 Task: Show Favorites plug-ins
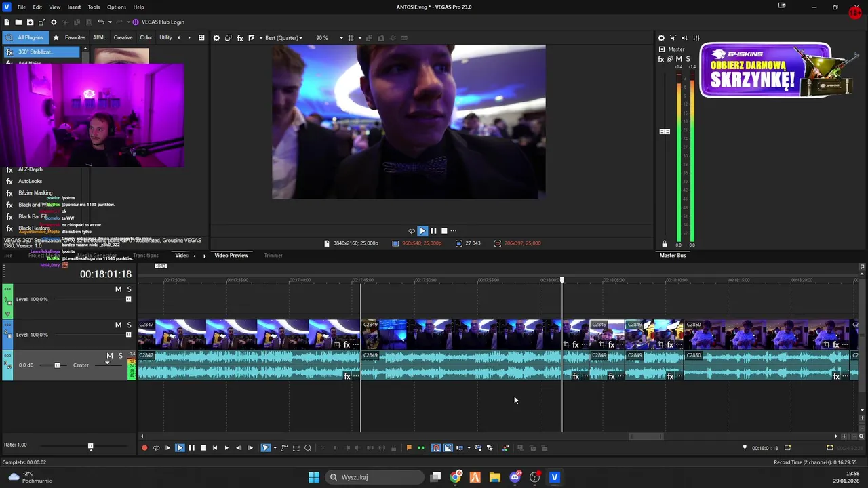pyautogui.click(x=70, y=38)
